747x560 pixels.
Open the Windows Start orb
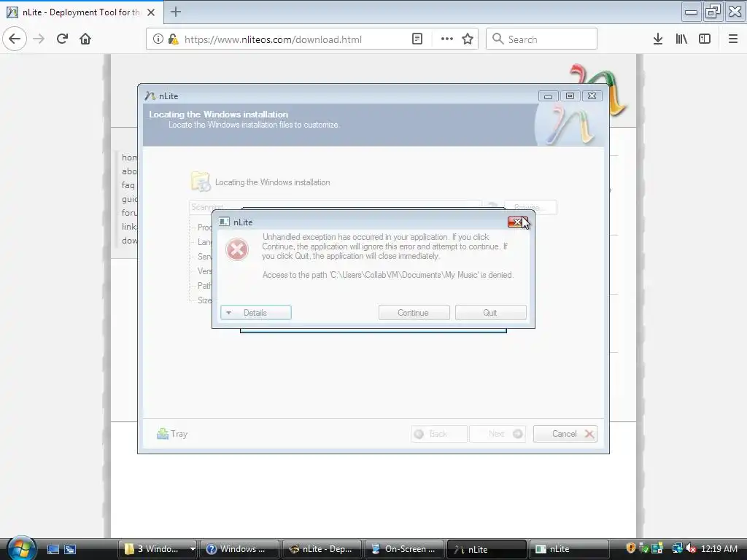pyautogui.click(x=21, y=548)
